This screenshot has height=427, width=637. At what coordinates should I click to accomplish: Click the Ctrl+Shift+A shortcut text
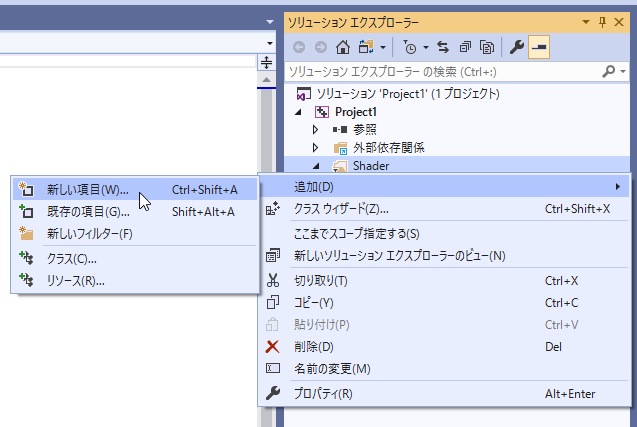204,190
